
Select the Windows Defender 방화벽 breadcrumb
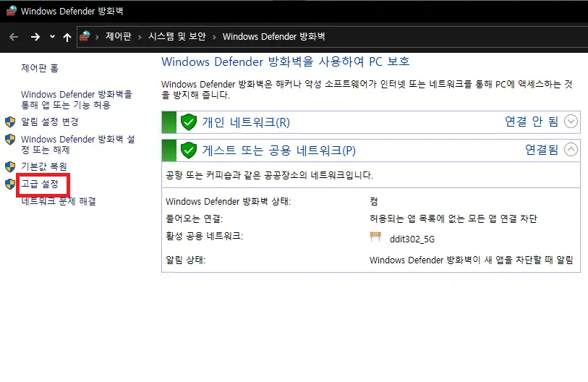pos(274,36)
